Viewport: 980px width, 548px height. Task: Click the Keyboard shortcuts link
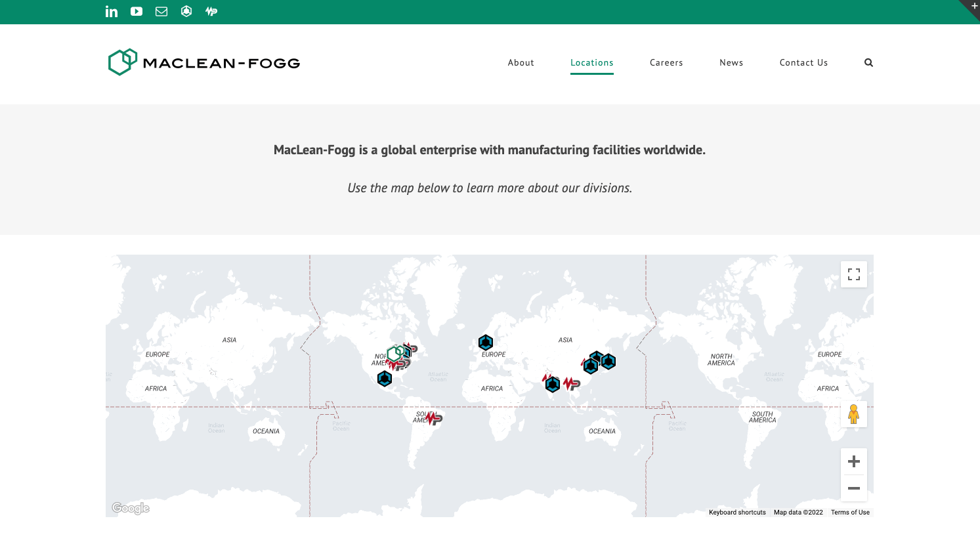(x=736, y=512)
